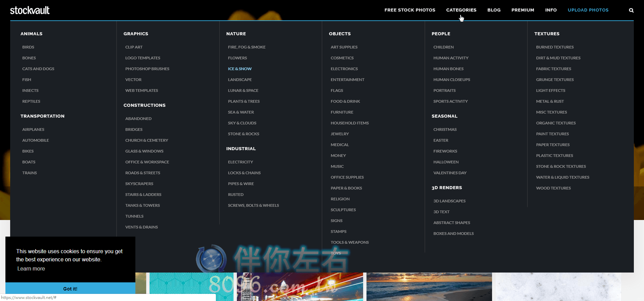Open Office & Workspace category
The height and width of the screenshot is (301, 644).
pos(147,162)
